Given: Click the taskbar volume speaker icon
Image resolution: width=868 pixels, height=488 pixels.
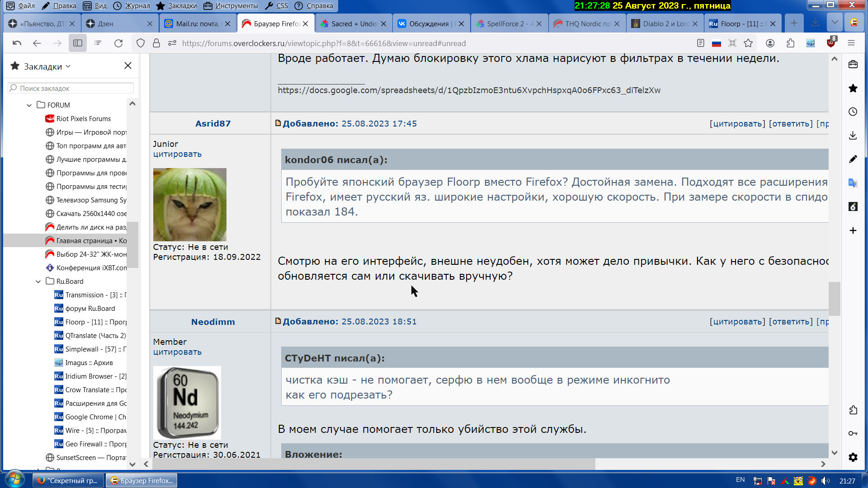Looking at the screenshot, I should point(826,480).
